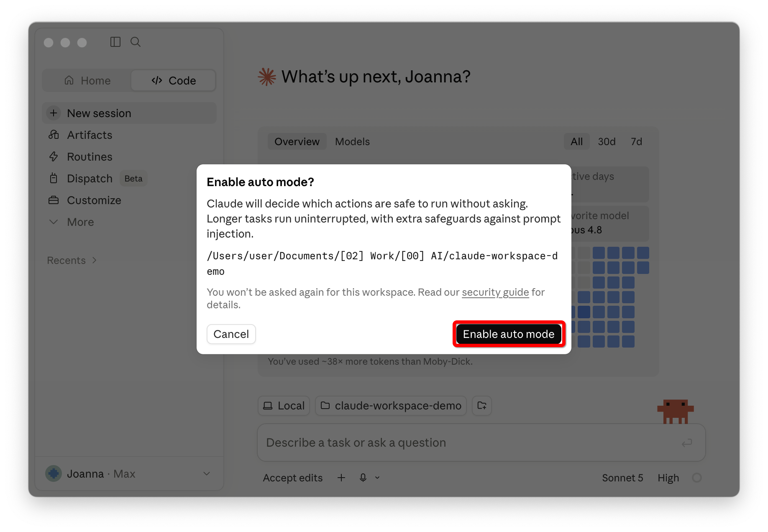Open Customize in the sidebar
Image resolution: width=768 pixels, height=532 pixels.
click(x=129, y=200)
